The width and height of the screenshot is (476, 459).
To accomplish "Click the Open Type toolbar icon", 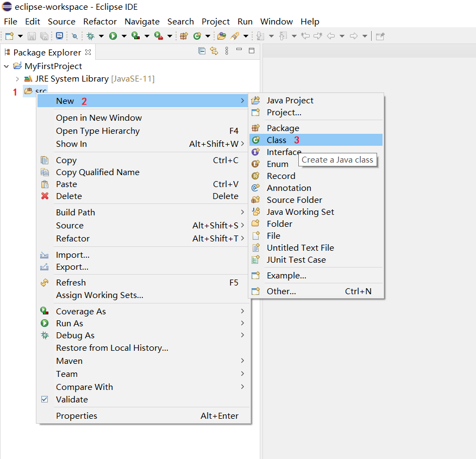I will click(222, 36).
